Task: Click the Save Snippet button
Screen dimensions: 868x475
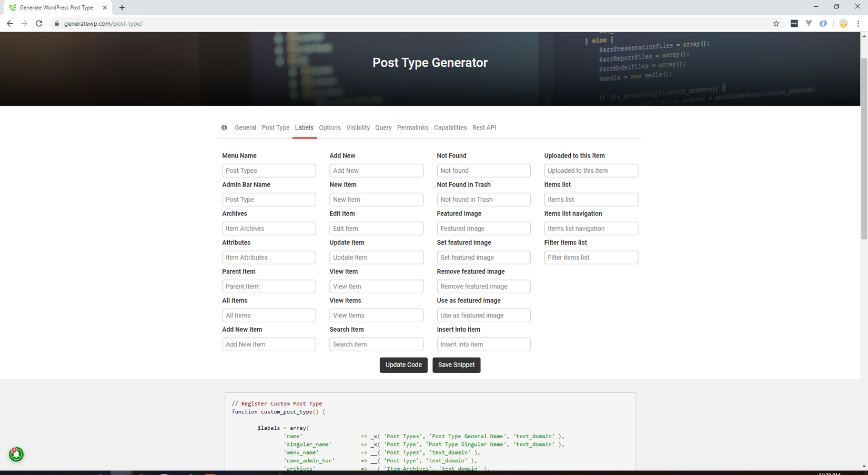Action: point(456,365)
